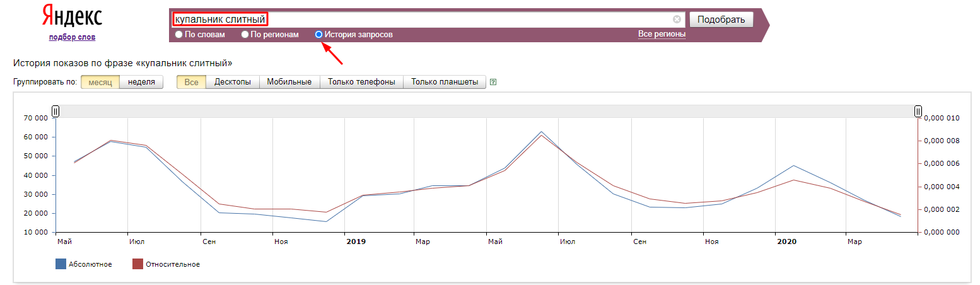Click the Яндекс logo
980x285 pixels.
coord(71,16)
